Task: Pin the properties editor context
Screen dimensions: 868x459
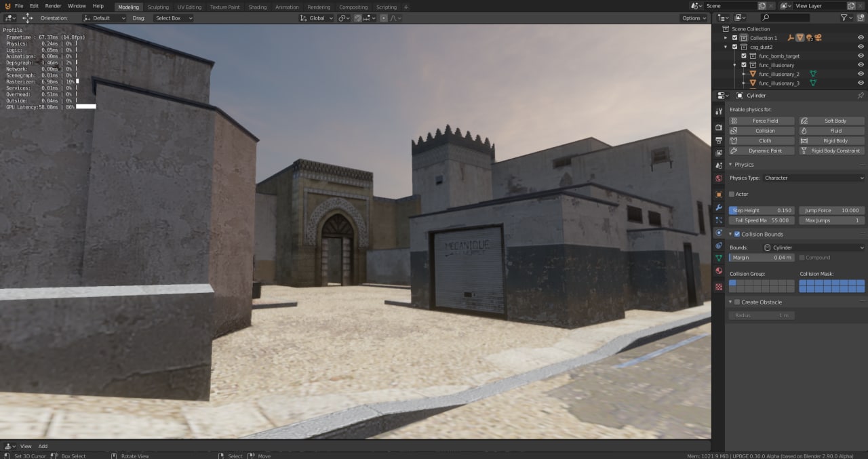Action: [861, 96]
